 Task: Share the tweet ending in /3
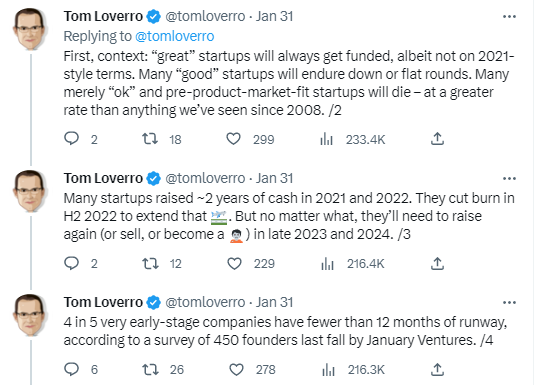point(437,263)
